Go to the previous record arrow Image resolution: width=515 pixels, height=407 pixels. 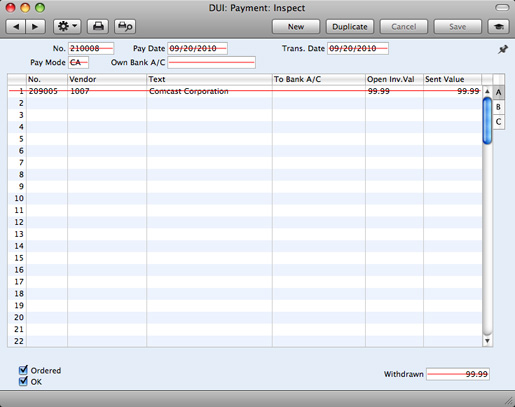[x=16, y=27]
